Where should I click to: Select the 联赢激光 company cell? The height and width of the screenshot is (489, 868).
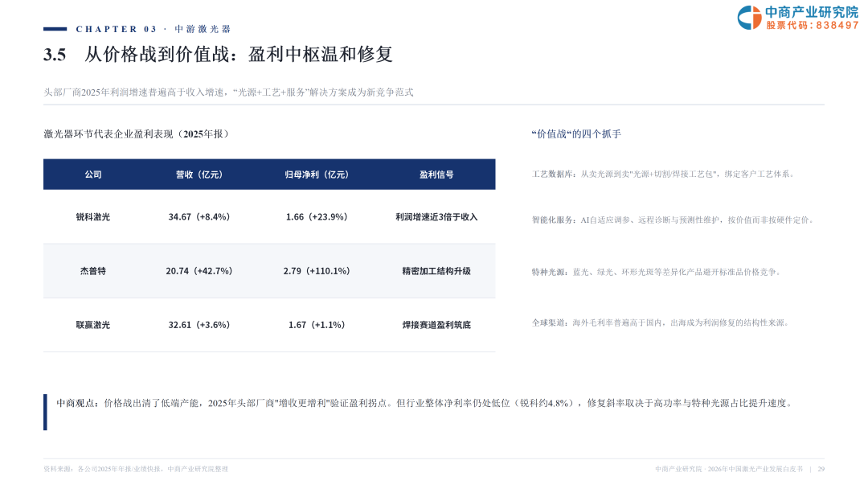click(x=93, y=325)
